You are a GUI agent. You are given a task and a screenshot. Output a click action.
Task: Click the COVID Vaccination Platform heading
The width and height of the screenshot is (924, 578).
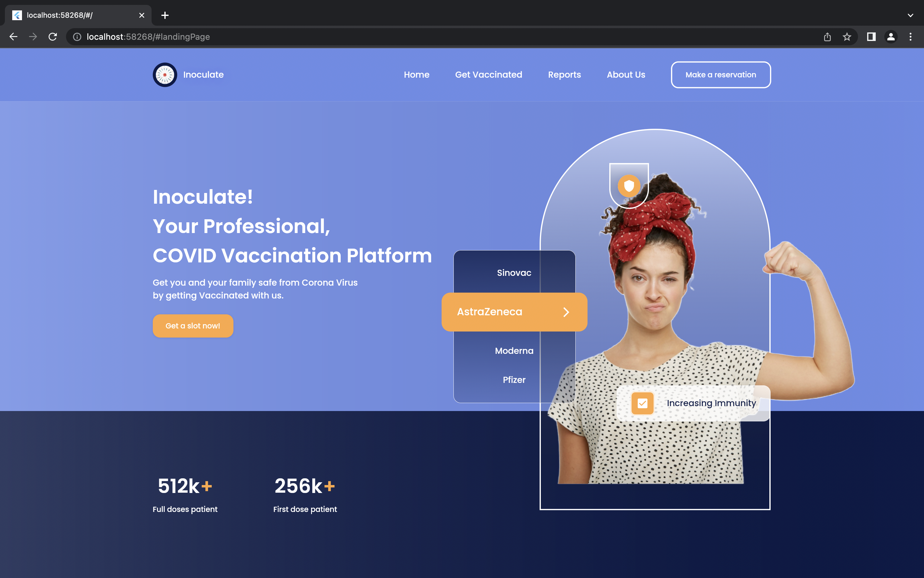292,255
